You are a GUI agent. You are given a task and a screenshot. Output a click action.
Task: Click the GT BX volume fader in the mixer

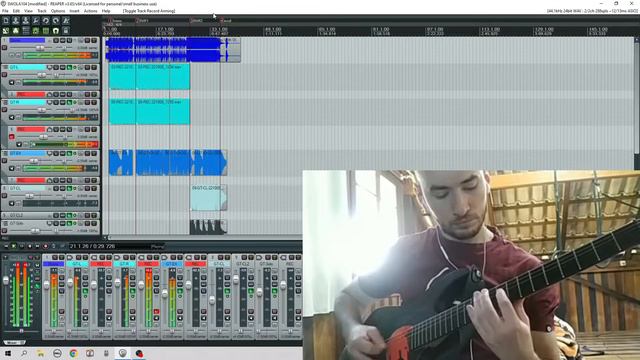(165, 293)
